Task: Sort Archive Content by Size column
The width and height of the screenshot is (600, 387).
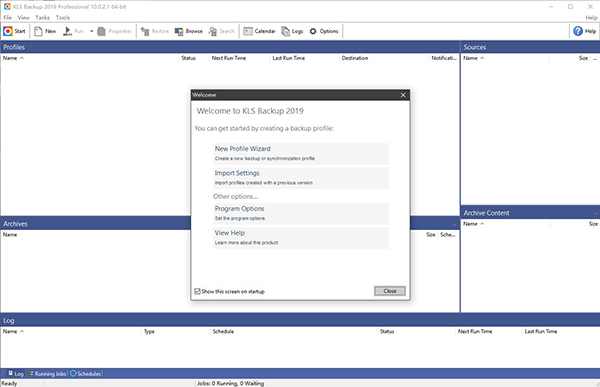Action: point(574,224)
